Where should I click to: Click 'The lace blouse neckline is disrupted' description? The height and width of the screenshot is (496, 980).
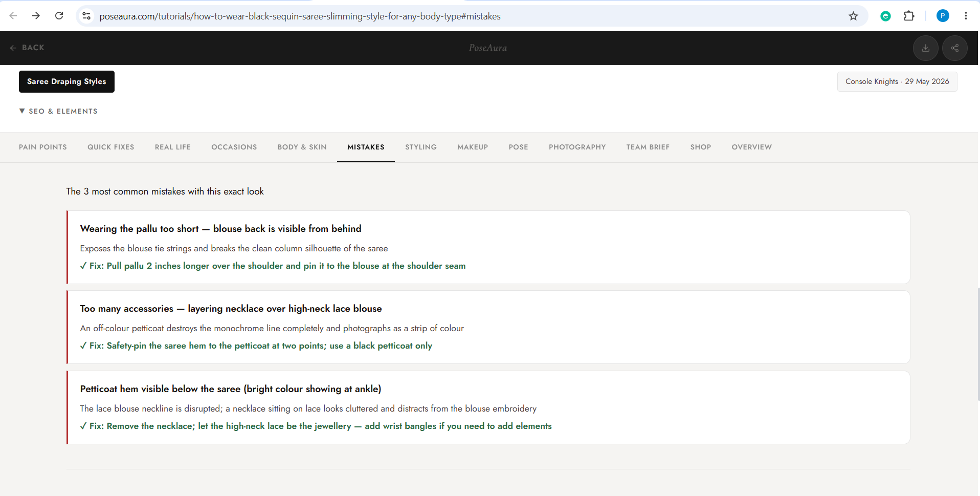308,408
